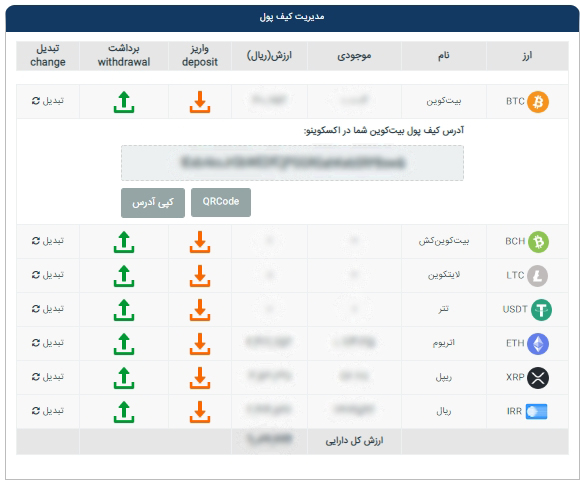
Task: Click the تبدیل convert link in USDT row
Action: [48, 309]
